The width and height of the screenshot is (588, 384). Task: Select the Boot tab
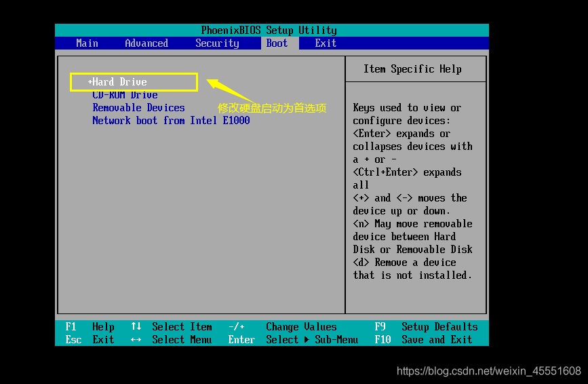277,43
